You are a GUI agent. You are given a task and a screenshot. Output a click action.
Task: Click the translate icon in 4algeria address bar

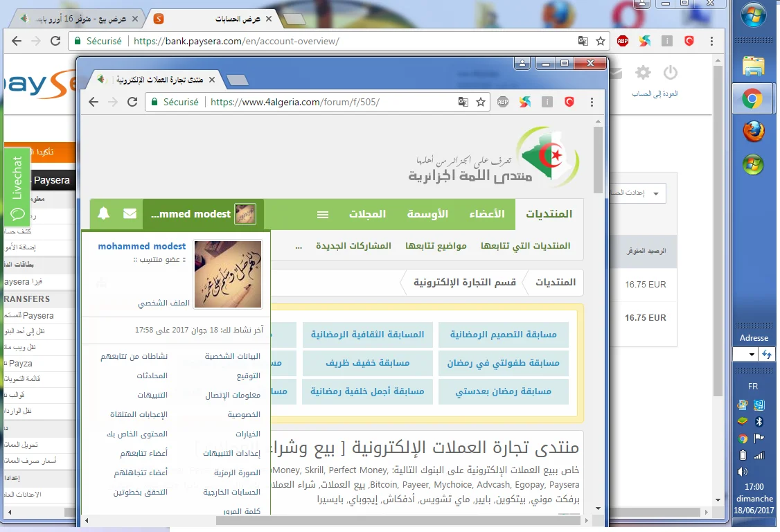coord(463,102)
